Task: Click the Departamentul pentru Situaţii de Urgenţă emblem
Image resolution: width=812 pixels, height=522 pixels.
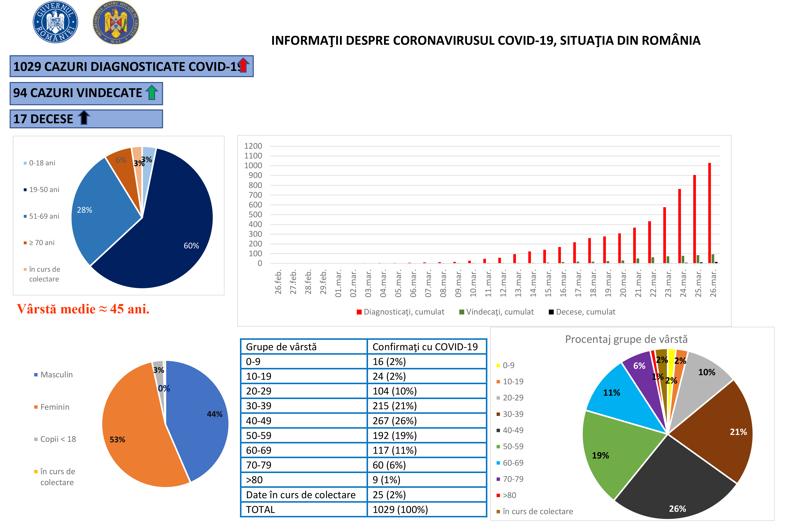Action: coord(116,22)
